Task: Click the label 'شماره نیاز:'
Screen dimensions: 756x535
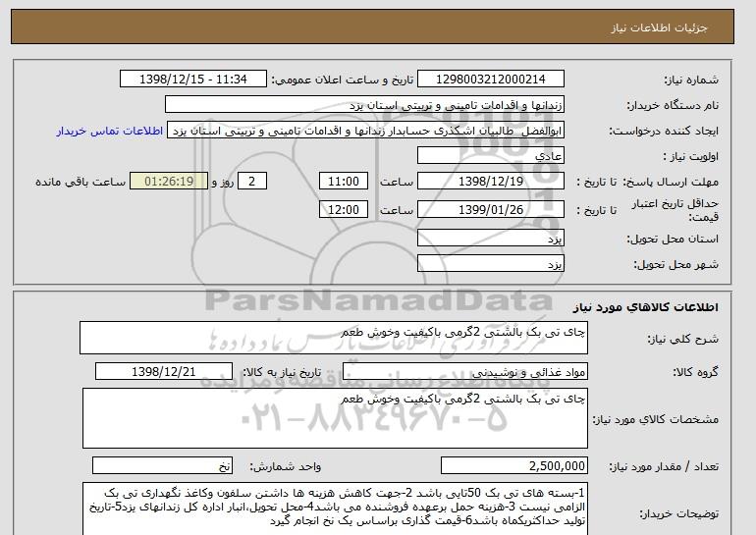Action: click(692, 80)
